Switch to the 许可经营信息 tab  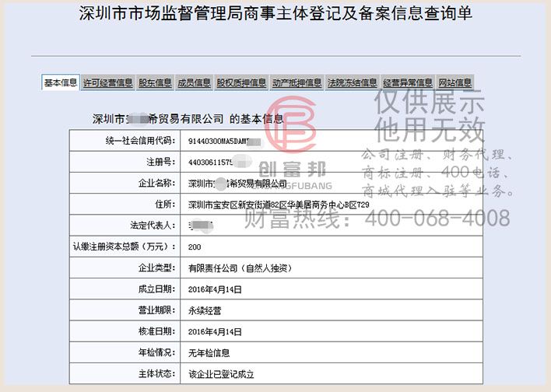[108, 83]
